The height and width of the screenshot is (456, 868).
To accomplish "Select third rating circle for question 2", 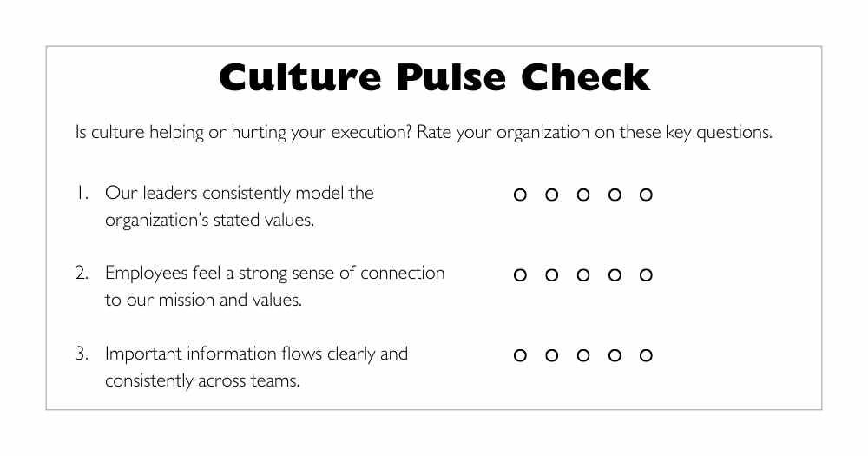I will click(x=583, y=275).
